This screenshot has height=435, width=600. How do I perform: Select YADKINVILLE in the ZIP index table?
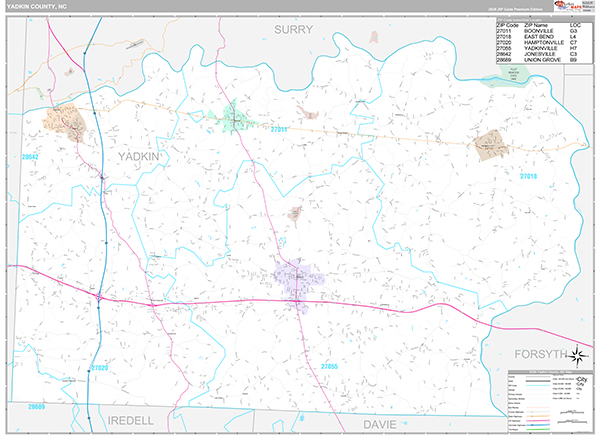(541, 48)
